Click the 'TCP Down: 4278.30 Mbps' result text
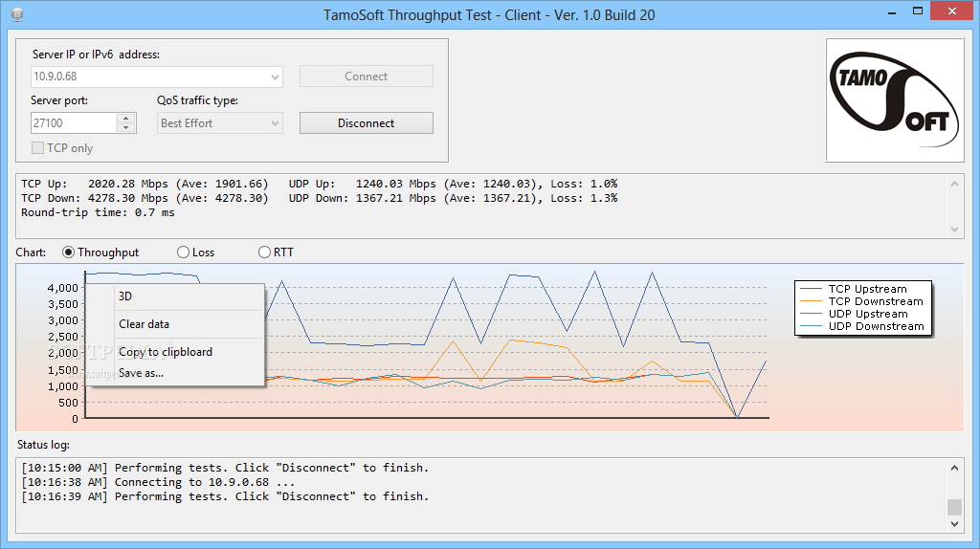Screen dimensions: 980x549 coord(95,198)
